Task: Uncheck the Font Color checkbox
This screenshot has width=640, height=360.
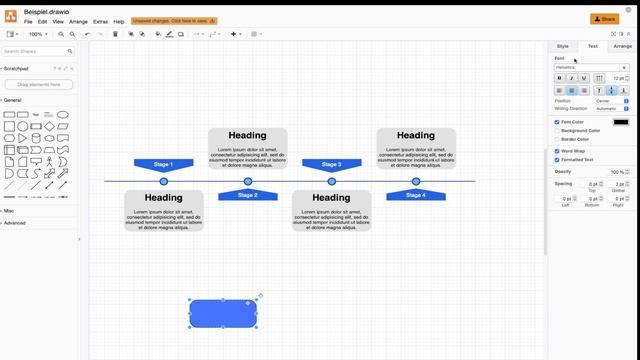Action: pos(557,122)
